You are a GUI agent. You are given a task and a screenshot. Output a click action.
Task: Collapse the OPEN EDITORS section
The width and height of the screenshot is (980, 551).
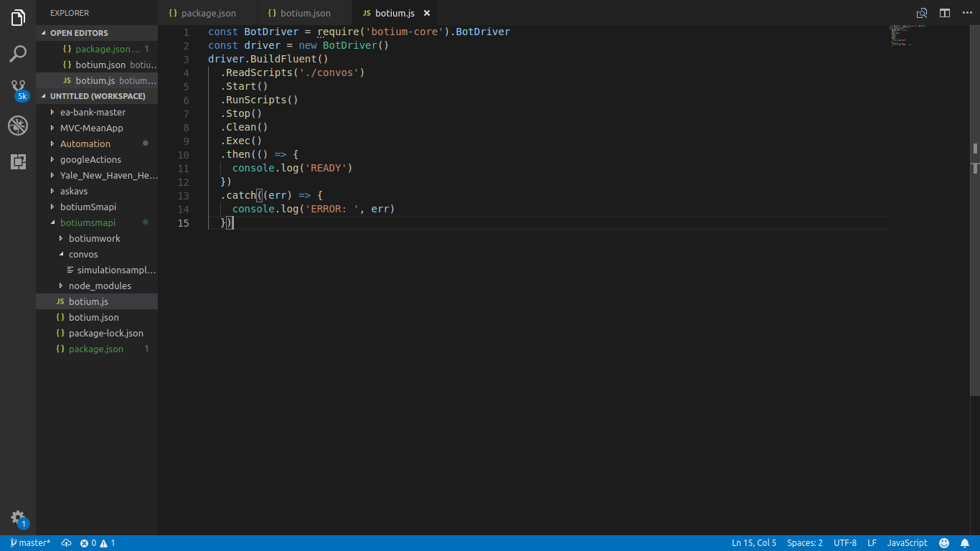pyautogui.click(x=74, y=32)
